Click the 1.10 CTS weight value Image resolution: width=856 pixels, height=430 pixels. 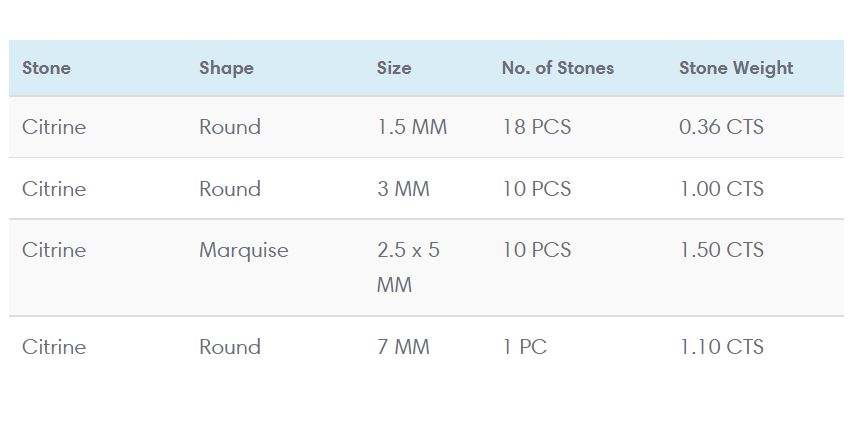721,347
